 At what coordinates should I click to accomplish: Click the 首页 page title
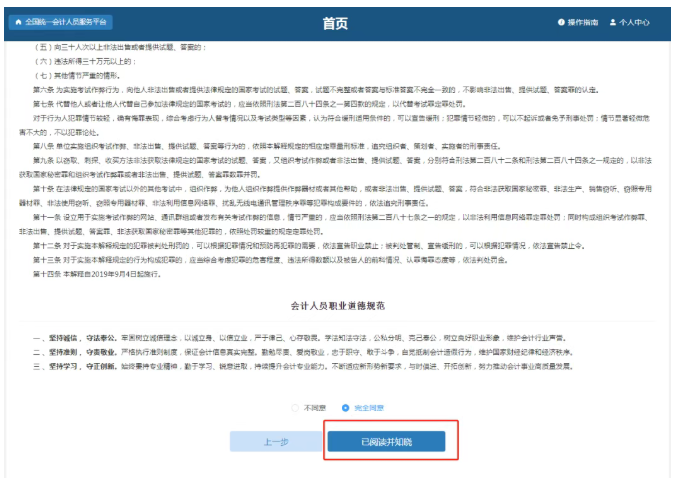(337, 22)
